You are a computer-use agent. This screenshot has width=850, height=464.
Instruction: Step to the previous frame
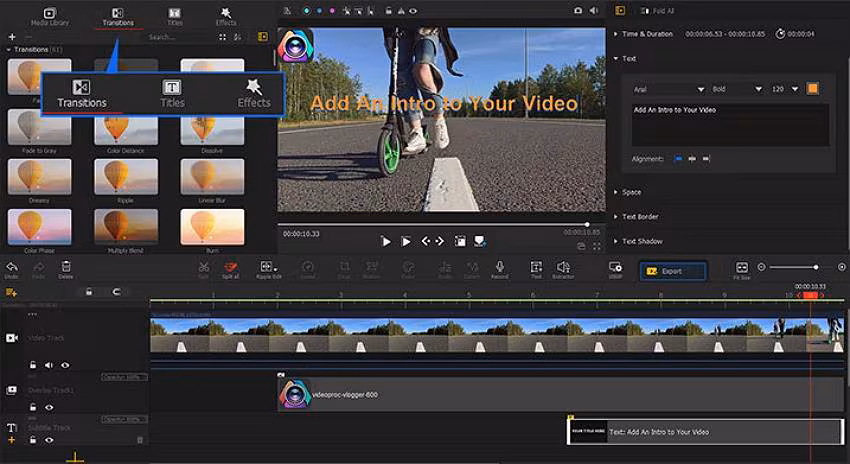[x=426, y=241]
